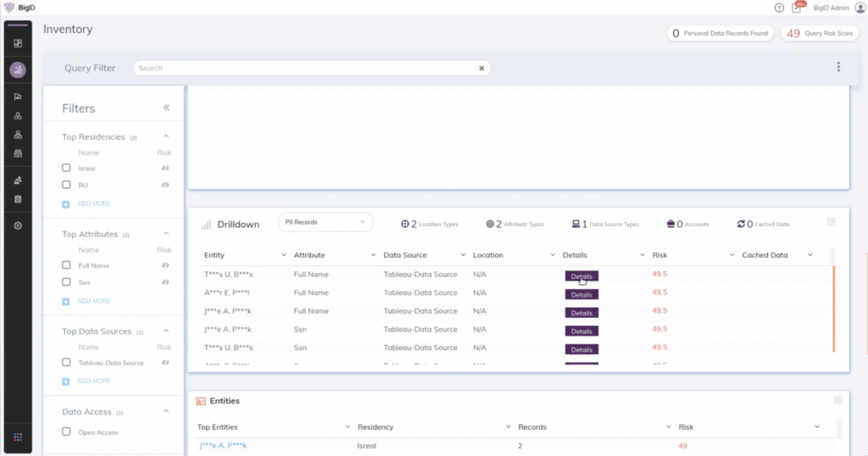Open the PII Records dropdown

(325, 222)
